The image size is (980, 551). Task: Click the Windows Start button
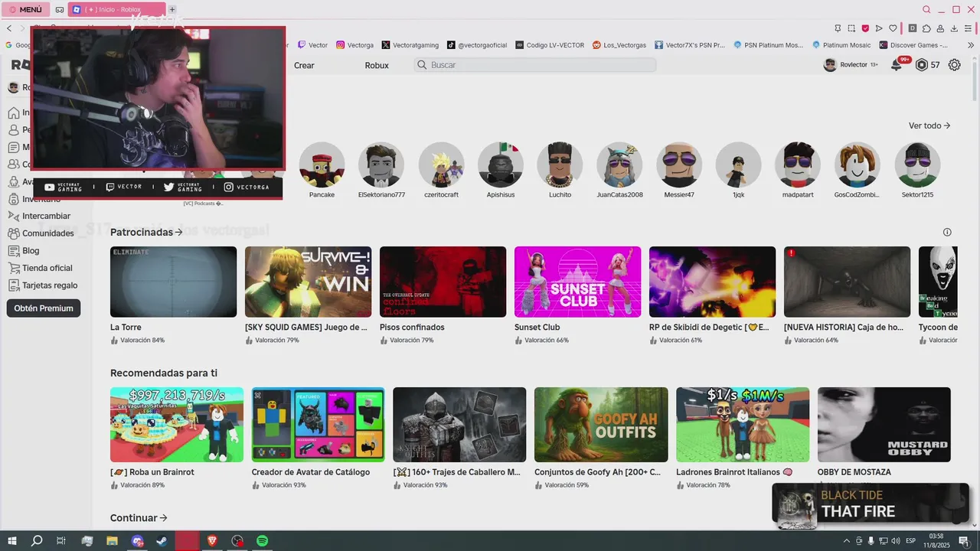point(12,541)
